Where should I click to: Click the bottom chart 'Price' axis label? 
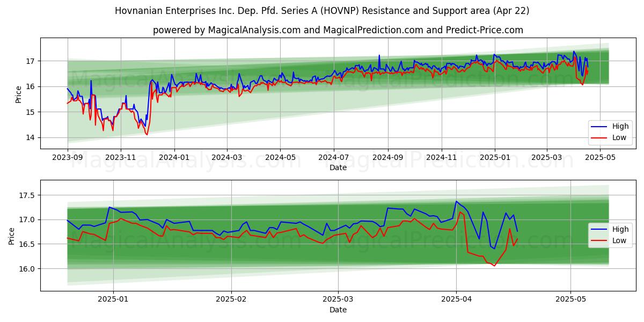pyautogui.click(x=12, y=236)
